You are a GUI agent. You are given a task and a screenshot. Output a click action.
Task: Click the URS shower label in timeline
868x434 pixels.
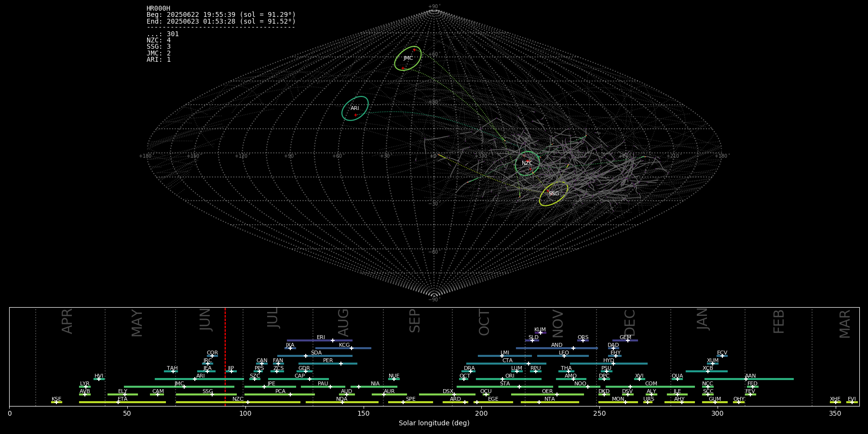[x=649, y=399]
